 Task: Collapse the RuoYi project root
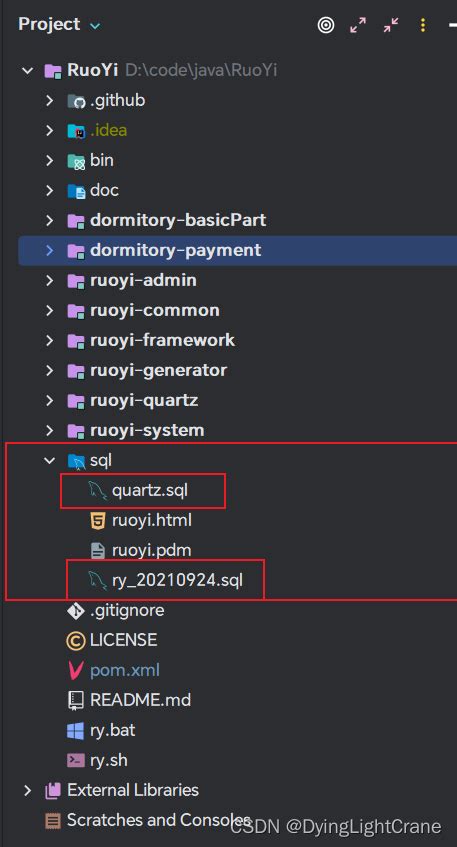[x=27, y=71]
